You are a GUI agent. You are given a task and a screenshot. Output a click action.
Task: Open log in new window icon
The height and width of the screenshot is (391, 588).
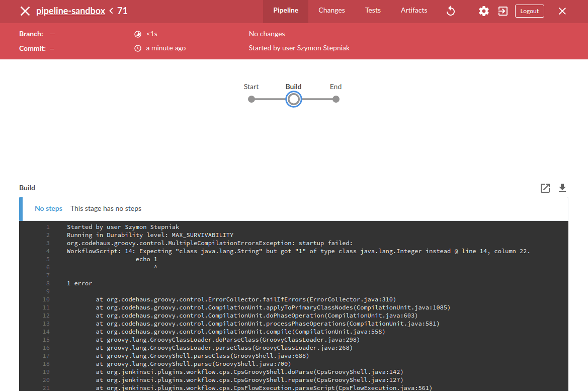pos(545,188)
